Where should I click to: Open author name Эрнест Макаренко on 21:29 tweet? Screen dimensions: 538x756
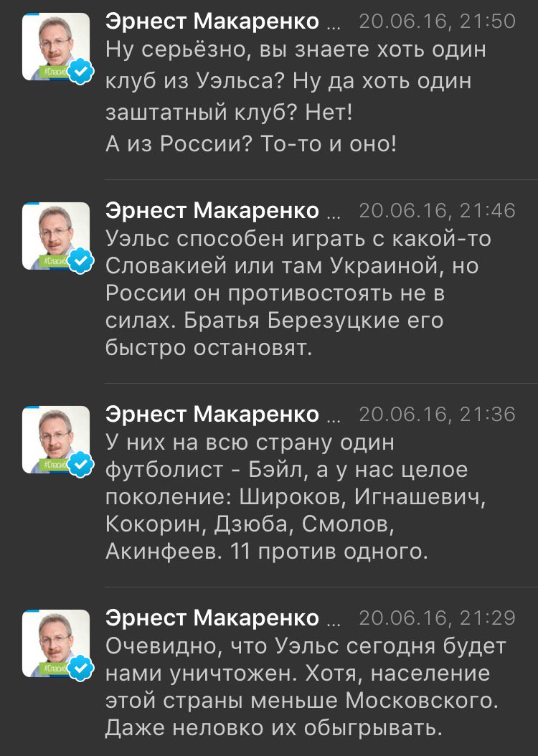212,618
